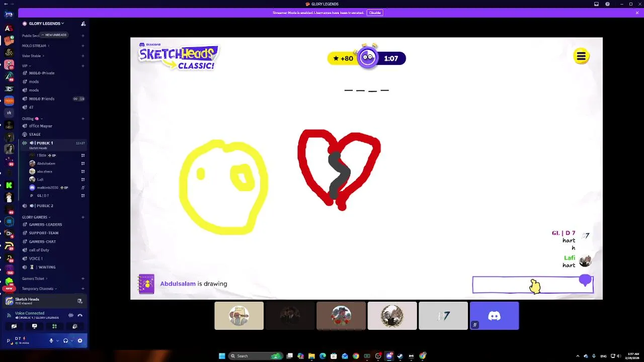Expand the Valor Stable category
This screenshot has height=362, width=644.
33,56
